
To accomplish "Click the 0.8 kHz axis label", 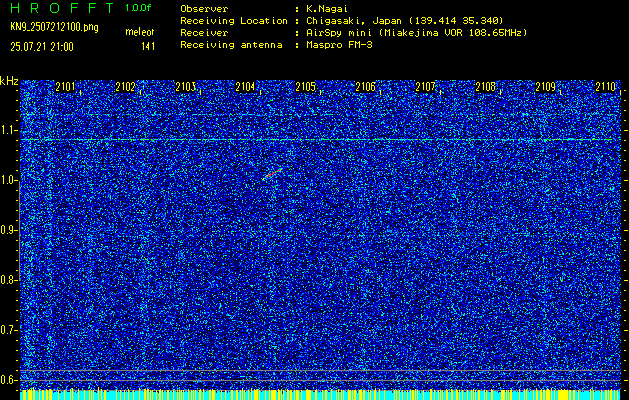I will point(8,280).
